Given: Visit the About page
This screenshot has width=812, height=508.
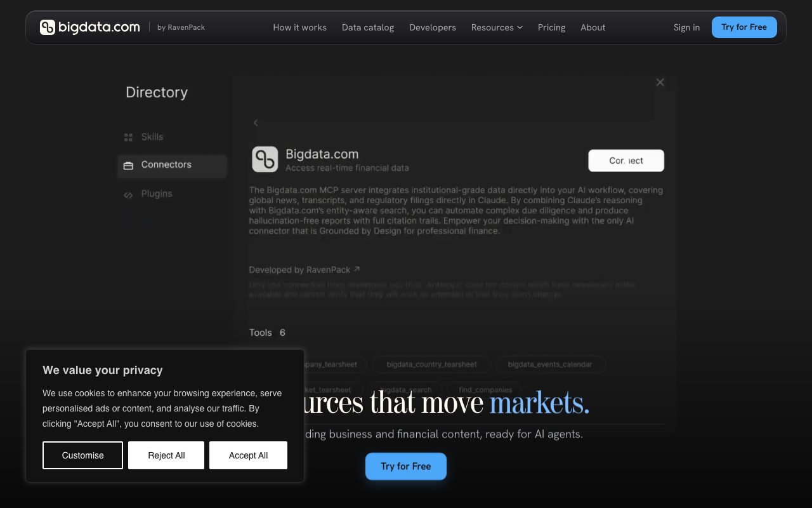Looking at the screenshot, I should [x=593, y=27].
